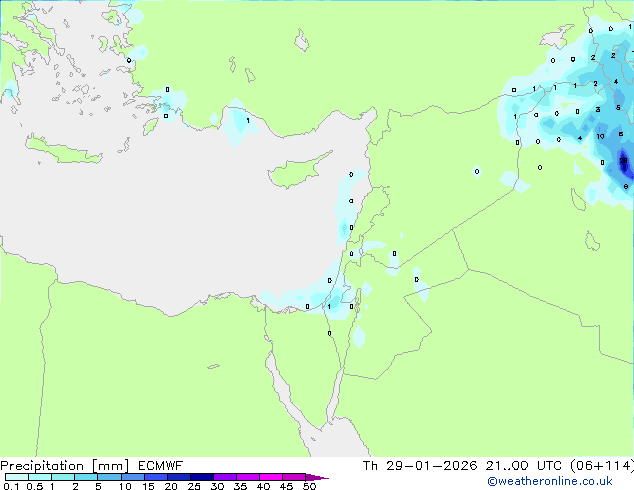Click the '0.5' legend scale label
The height and width of the screenshot is (490, 634).
pos(35,486)
